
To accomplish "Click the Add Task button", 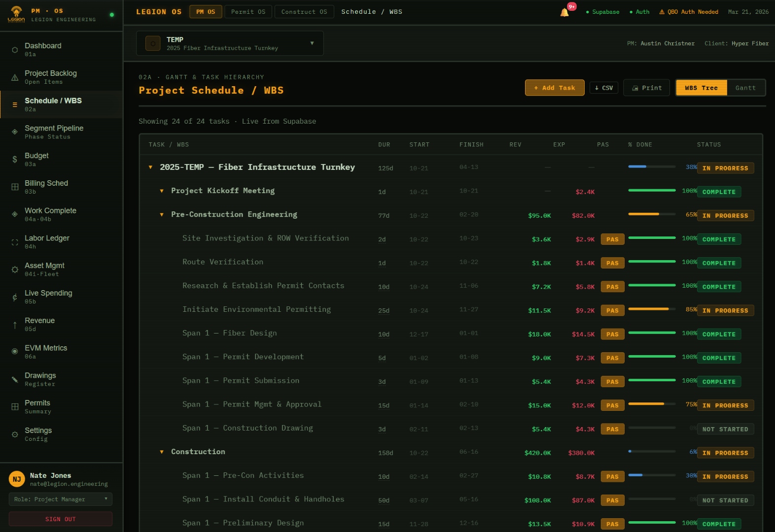I will pos(555,88).
